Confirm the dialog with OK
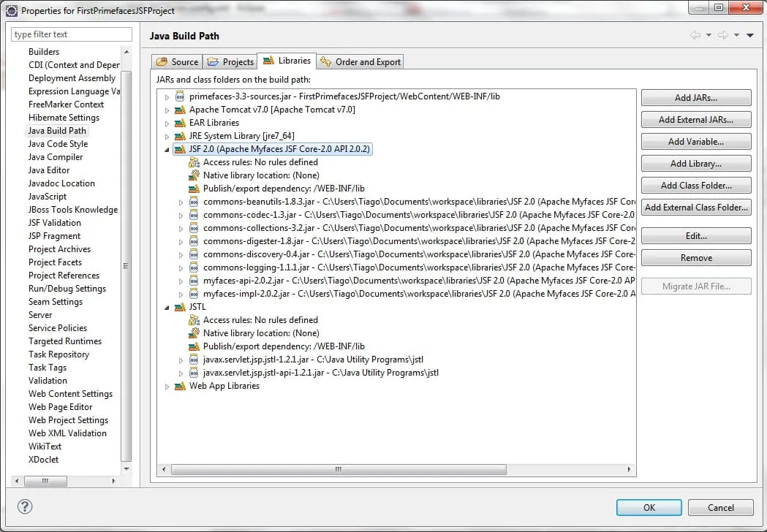Viewport: 767px width, 532px height. tap(649, 507)
